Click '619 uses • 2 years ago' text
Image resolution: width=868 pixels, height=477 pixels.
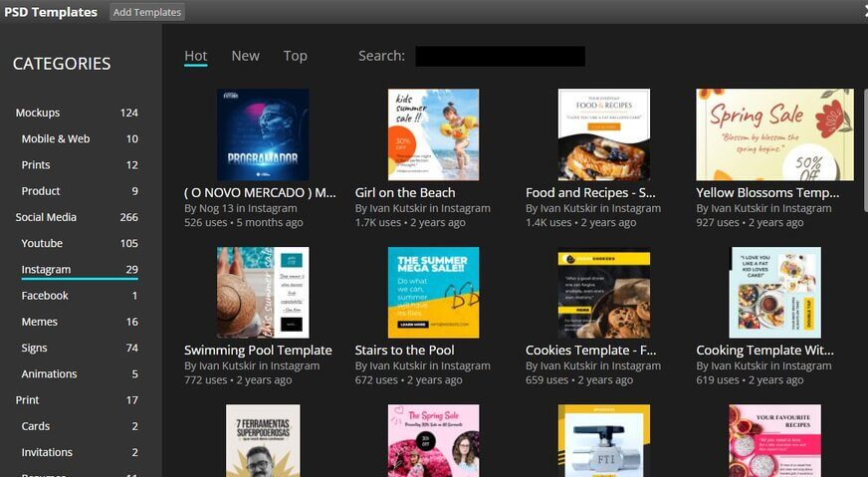click(x=750, y=380)
